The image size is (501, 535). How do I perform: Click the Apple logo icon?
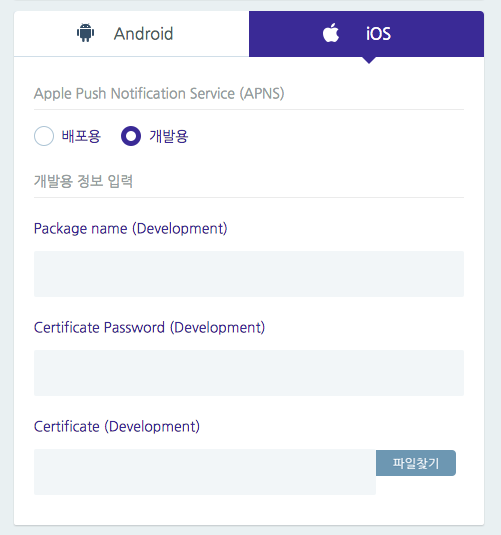click(x=331, y=33)
